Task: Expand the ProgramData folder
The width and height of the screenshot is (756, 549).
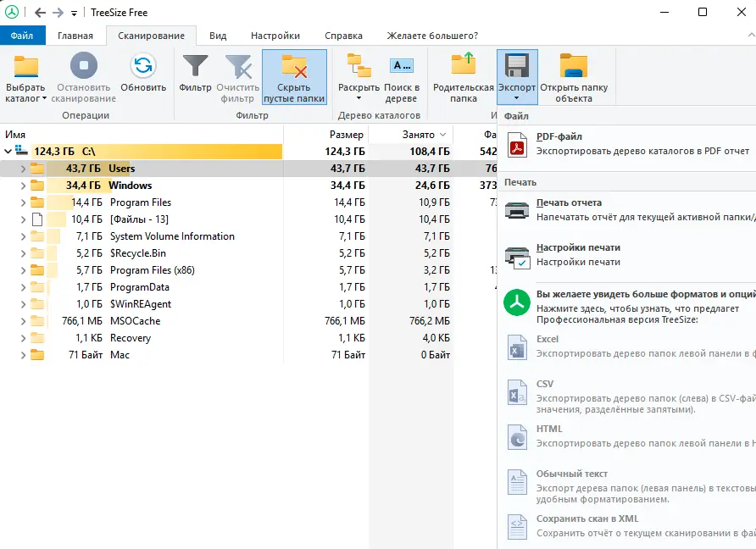Action: click(23, 287)
